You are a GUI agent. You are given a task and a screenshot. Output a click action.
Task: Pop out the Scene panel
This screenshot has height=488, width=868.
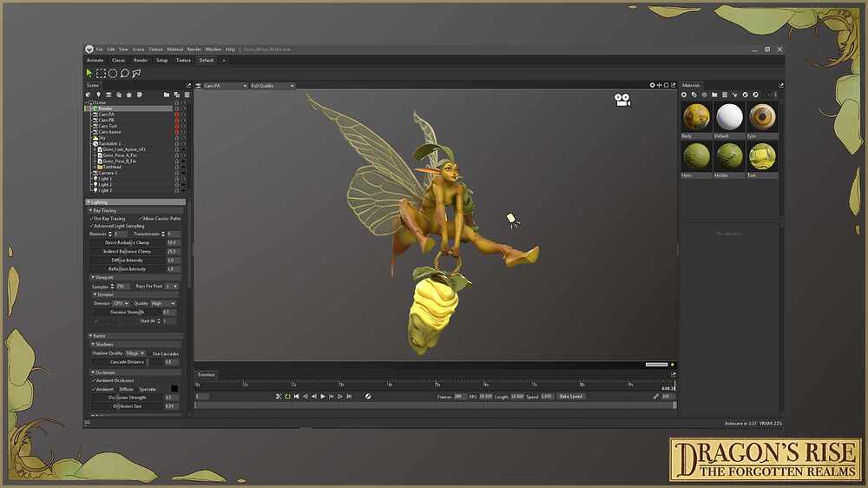pos(188,85)
